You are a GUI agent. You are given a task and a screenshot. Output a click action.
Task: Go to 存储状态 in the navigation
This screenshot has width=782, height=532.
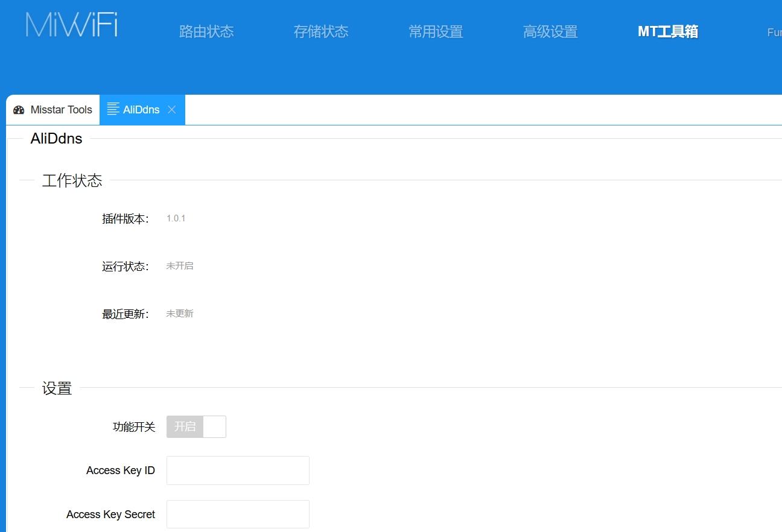pos(321,32)
